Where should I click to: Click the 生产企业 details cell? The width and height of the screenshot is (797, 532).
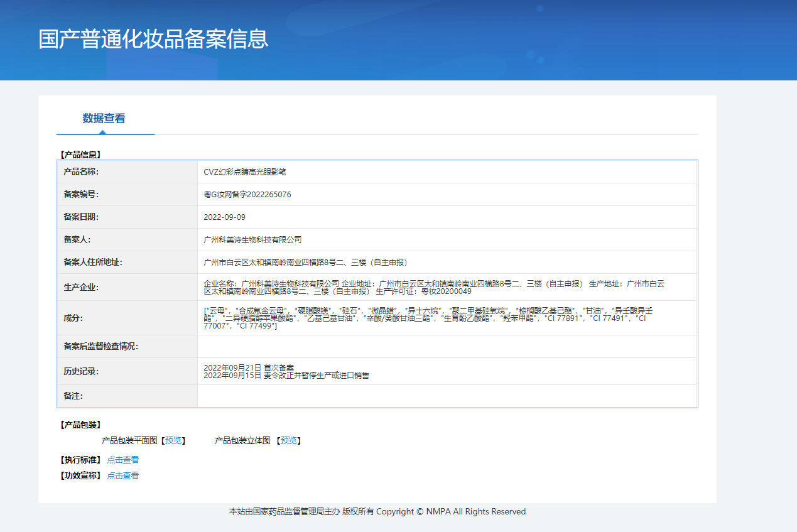pos(447,287)
